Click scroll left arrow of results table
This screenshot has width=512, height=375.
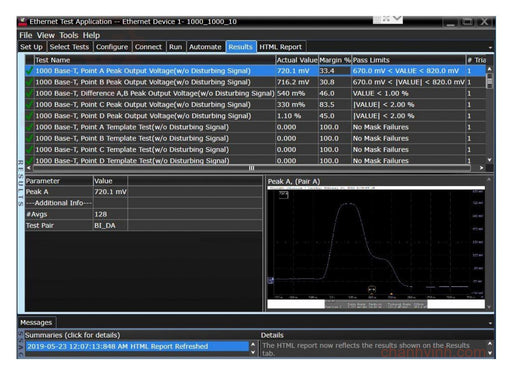(29, 168)
